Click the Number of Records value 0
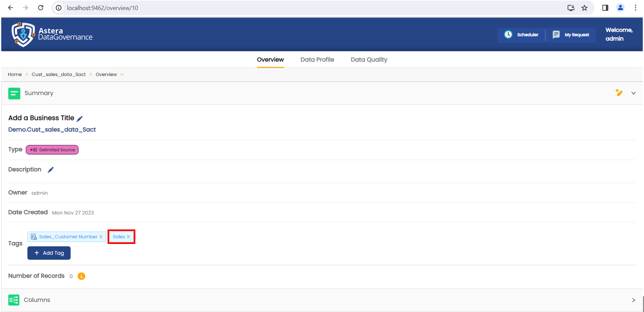This screenshot has width=644, height=312. tap(71, 276)
